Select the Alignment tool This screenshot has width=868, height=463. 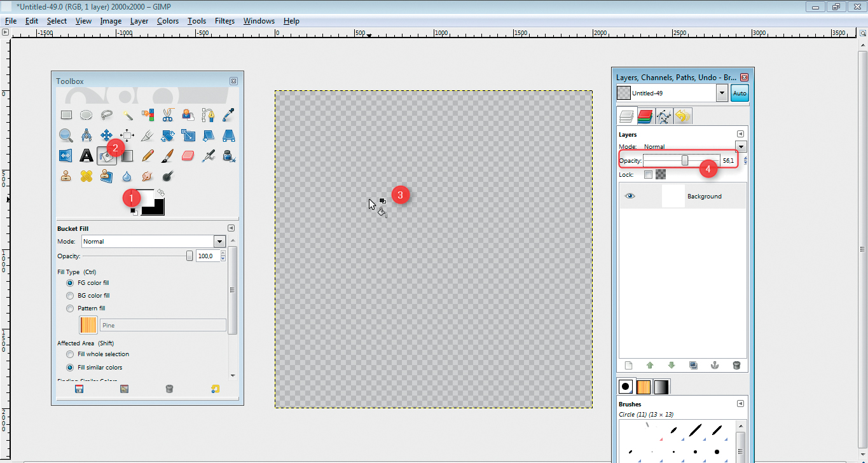point(127,135)
